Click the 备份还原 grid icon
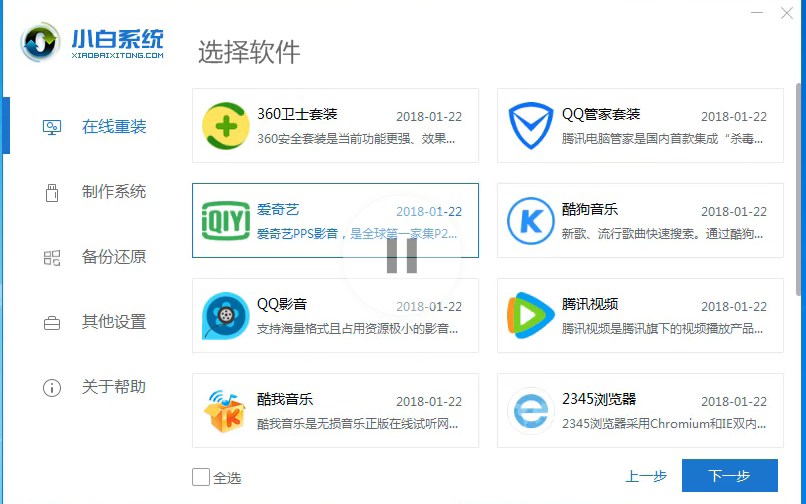Screen dimensions: 806x504 (x=51, y=258)
